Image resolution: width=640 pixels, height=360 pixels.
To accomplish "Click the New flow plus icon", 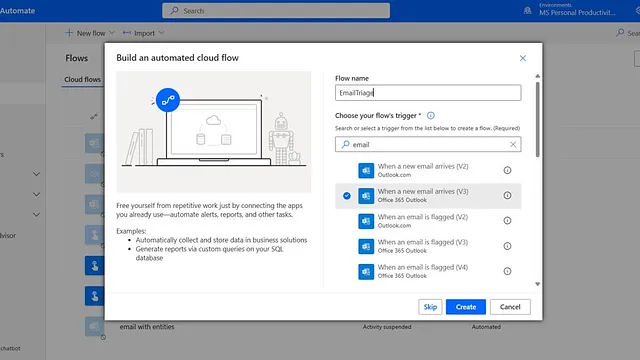I will click(69, 33).
